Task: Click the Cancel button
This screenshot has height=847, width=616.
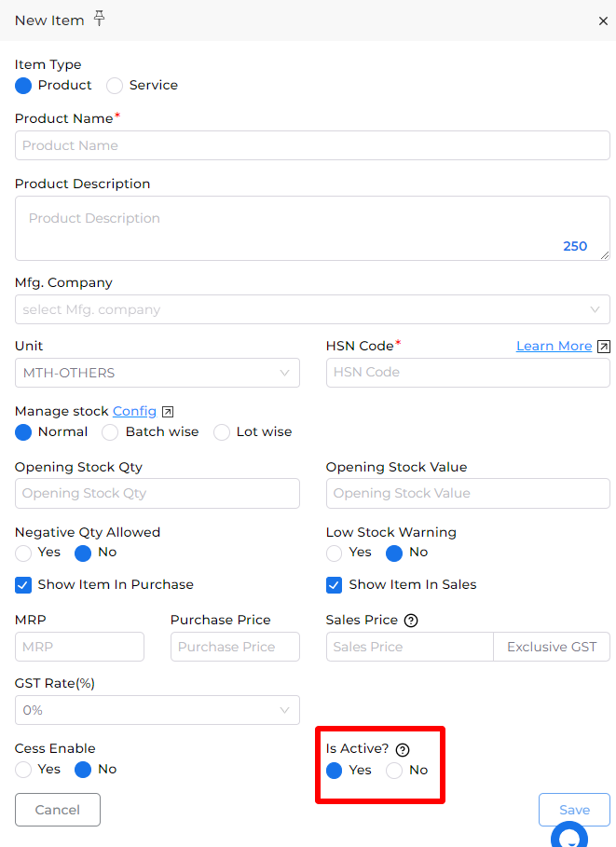Action: tap(58, 809)
